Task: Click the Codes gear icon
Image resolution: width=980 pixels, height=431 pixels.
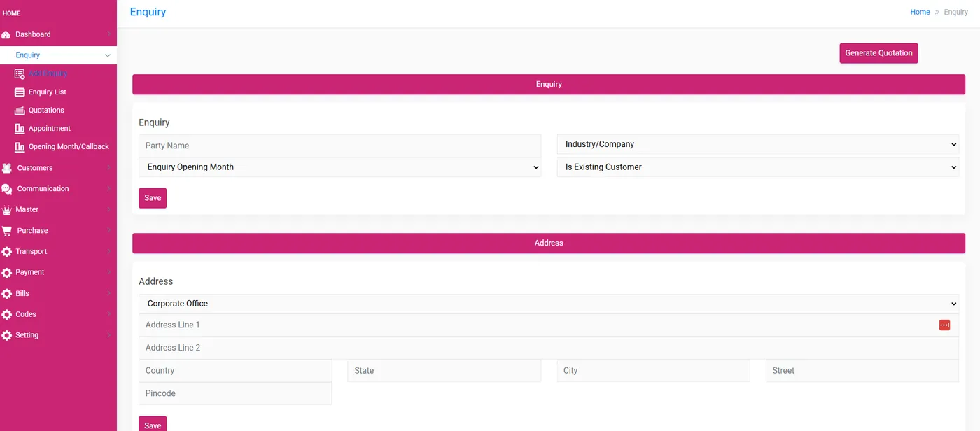Action: 7,315
